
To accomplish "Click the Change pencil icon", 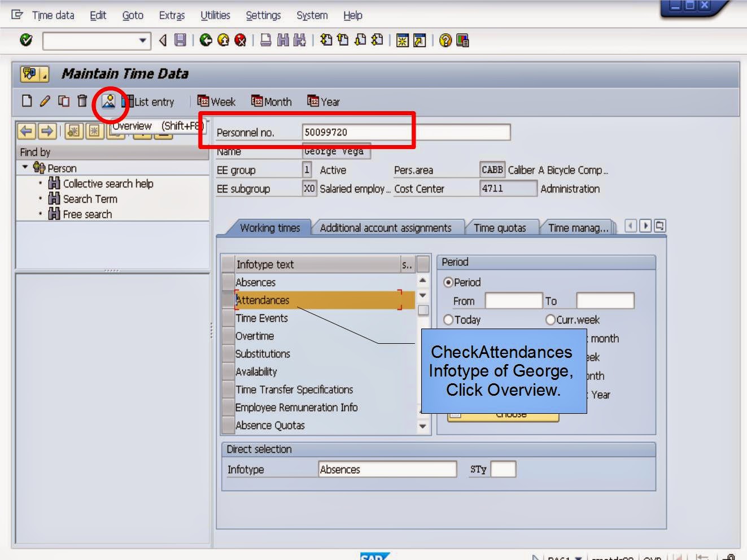I will [45, 102].
